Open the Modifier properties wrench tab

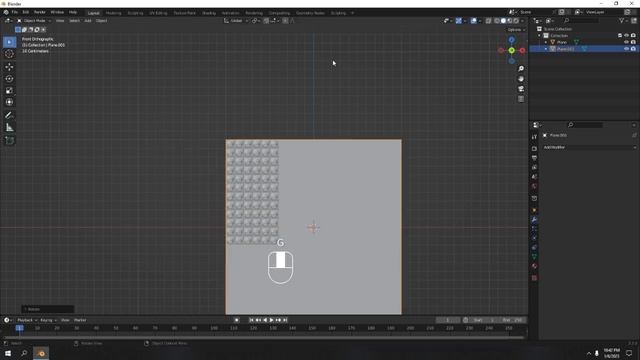point(534,220)
